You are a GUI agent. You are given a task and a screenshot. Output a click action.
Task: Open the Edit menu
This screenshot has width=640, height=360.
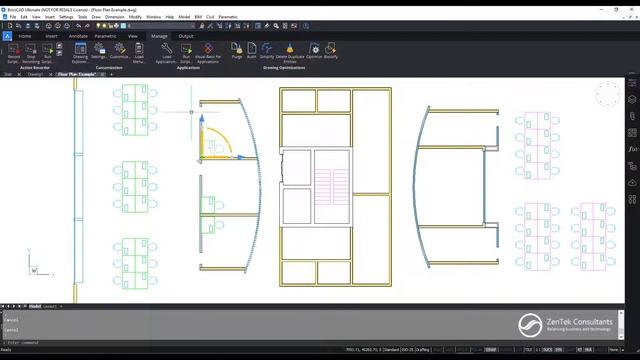[24, 17]
